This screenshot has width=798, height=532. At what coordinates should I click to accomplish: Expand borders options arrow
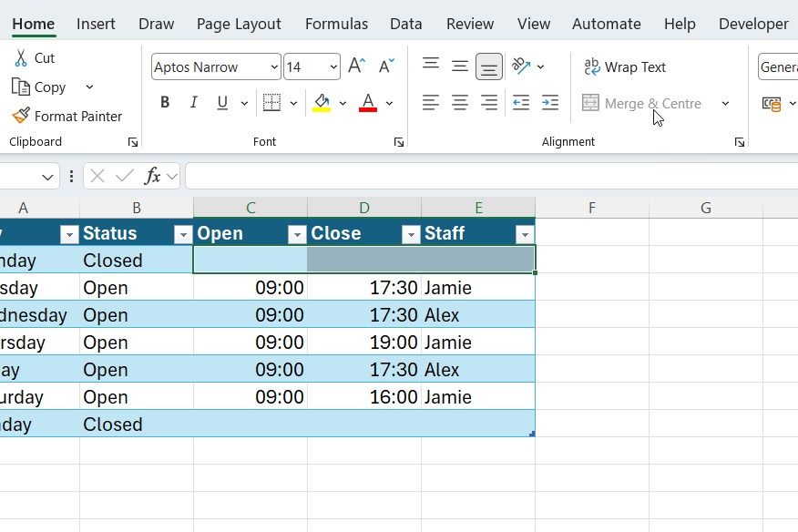[x=293, y=103]
